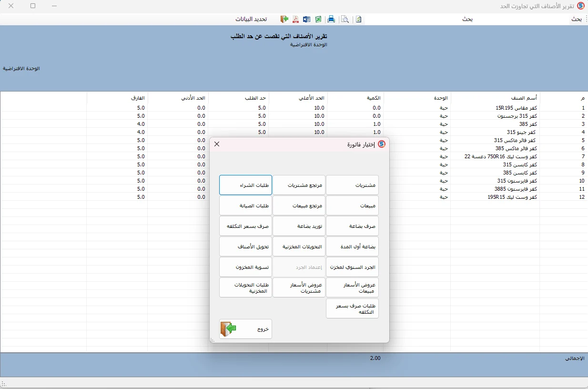The image size is (588, 389).
Task: Click the الوحدة column header
Action: [x=417, y=98]
